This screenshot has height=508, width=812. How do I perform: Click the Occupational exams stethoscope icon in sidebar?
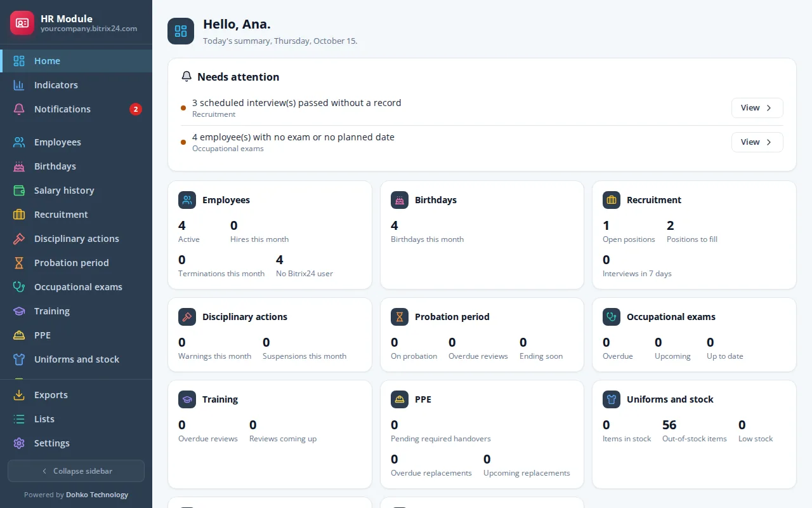coord(19,287)
